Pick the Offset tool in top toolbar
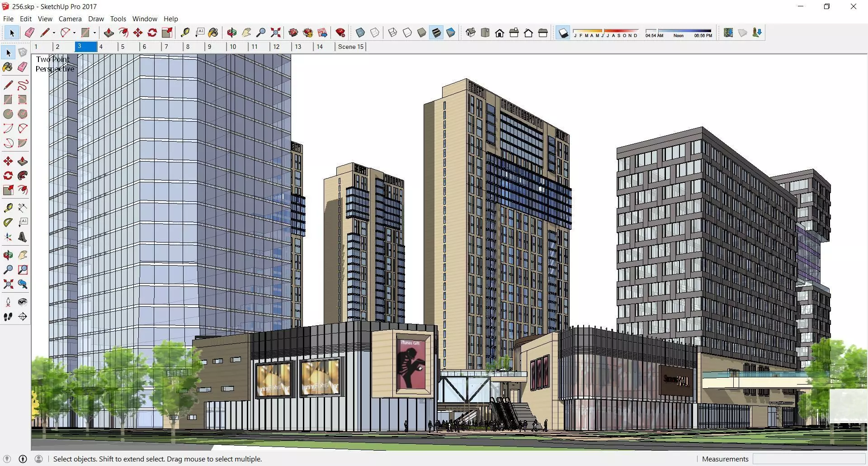 coord(123,33)
